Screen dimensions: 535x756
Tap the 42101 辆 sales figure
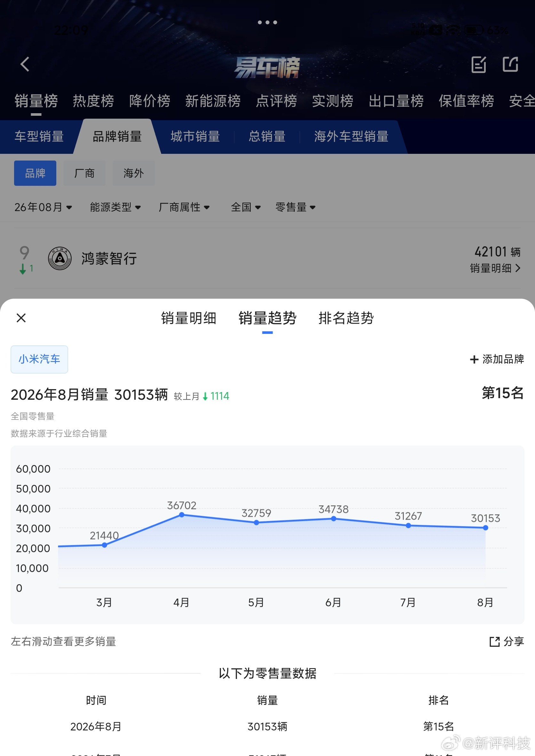497,252
